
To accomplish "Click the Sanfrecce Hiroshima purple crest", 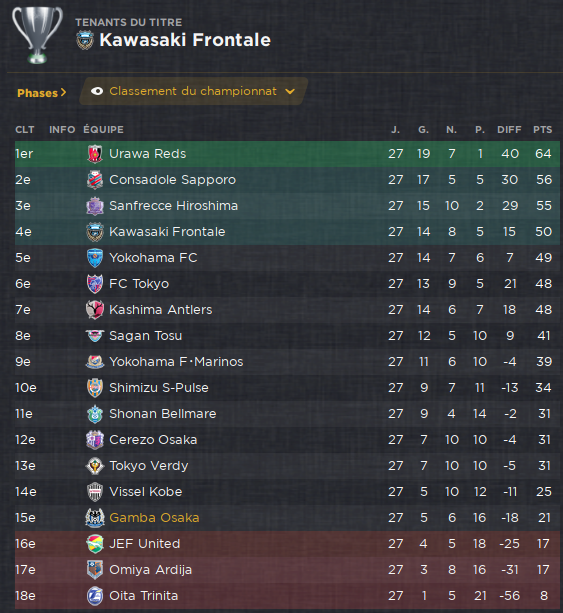I will (x=95, y=206).
